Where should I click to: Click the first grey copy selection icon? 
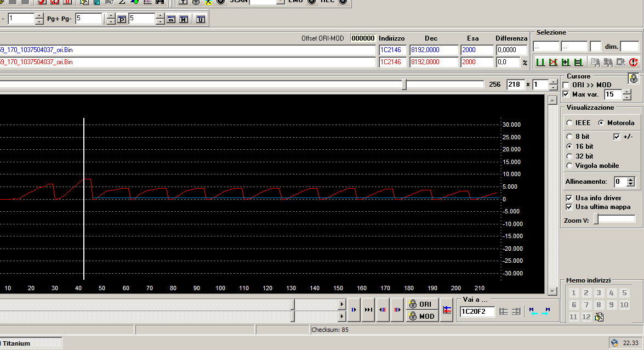pos(596,63)
